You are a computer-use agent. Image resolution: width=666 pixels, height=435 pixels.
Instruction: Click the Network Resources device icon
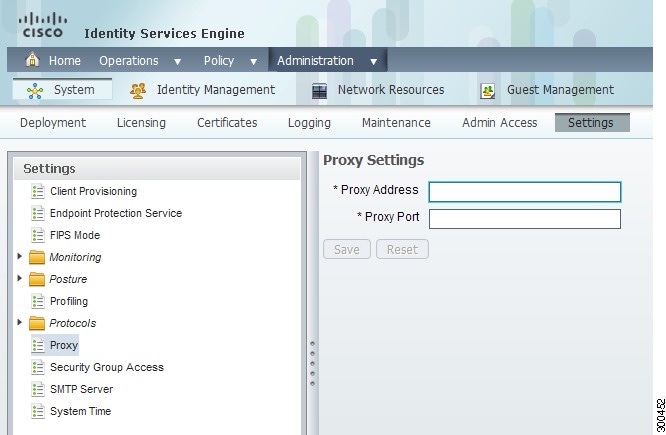tap(320, 90)
